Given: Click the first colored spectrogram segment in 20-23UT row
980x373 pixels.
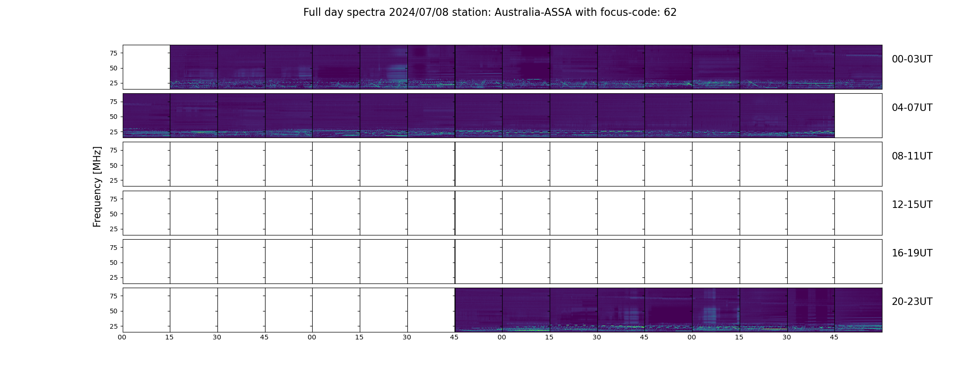Looking at the screenshot, I should (x=479, y=310).
